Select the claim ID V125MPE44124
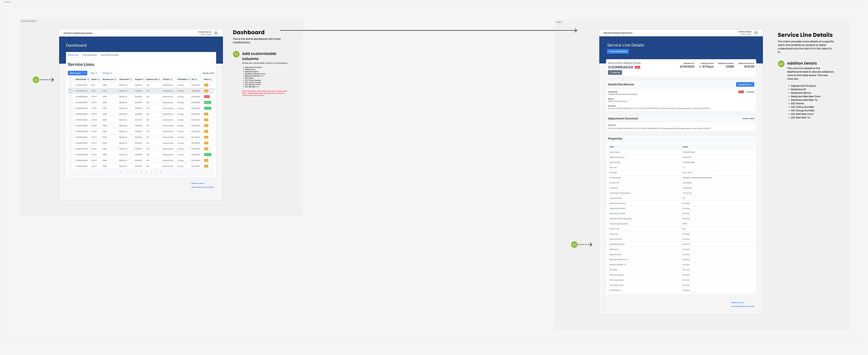Image resolution: width=868 pixels, height=355 pixels. 620,67
